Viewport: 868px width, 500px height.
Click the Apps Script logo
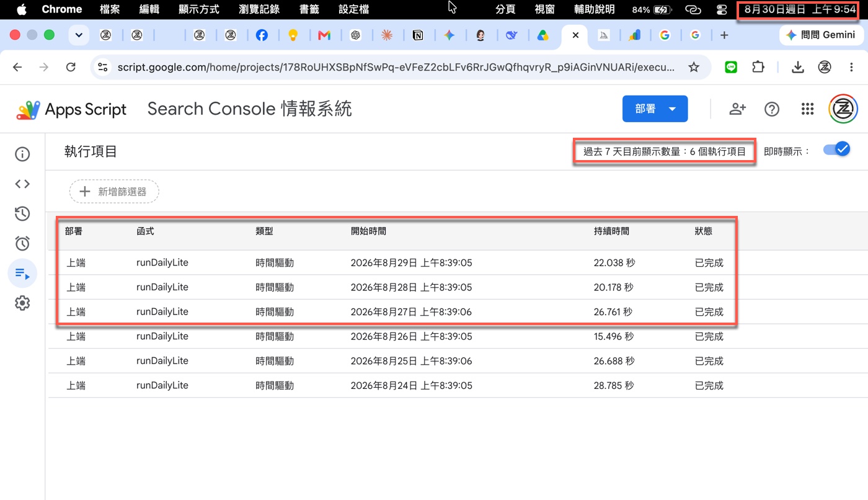pyautogui.click(x=71, y=109)
